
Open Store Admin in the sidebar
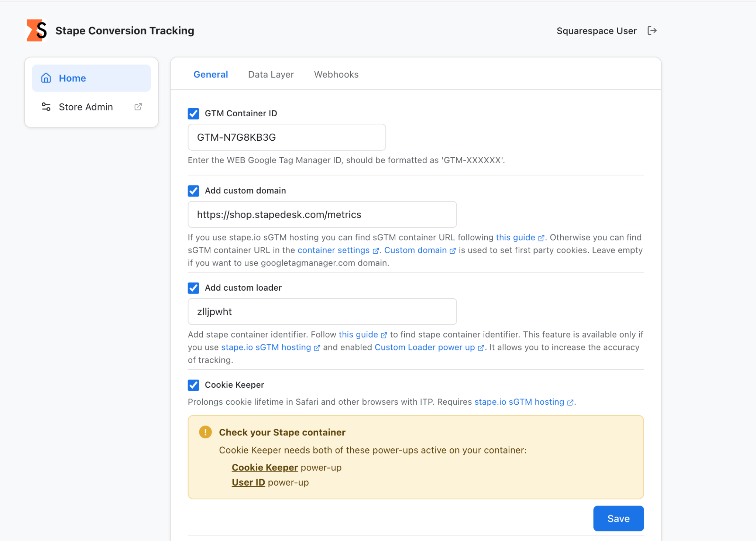click(x=92, y=107)
